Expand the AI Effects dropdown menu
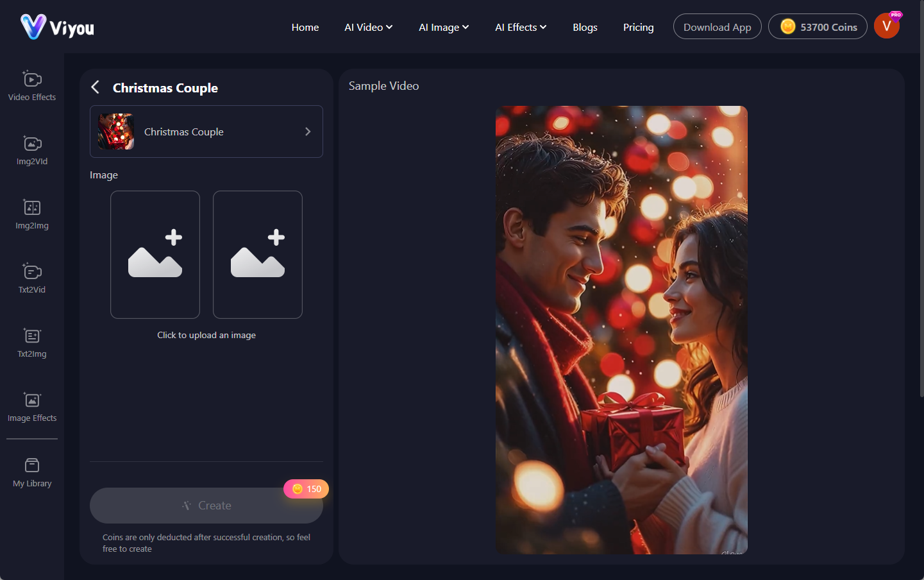The width and height of the screenshot is (924, 580). (x=520, y=27)
